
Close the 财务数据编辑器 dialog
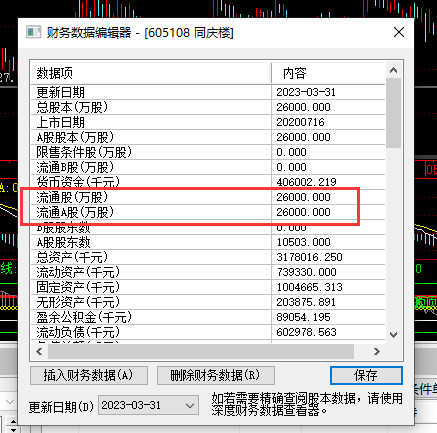(399, 32)
